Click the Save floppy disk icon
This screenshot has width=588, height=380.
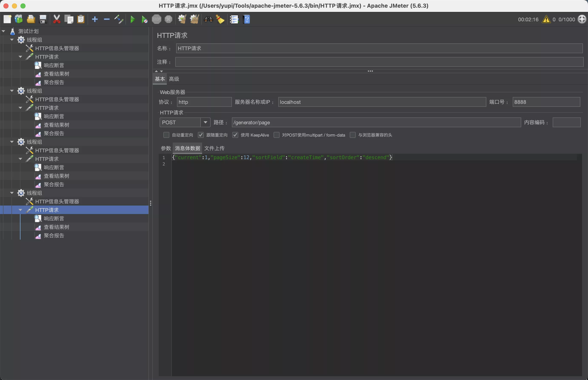pos(43,19)
